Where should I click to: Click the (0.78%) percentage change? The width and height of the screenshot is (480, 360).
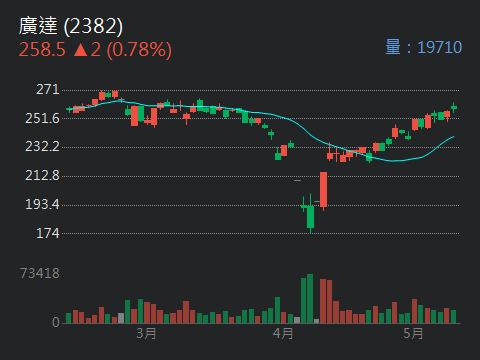click(139, 50)
